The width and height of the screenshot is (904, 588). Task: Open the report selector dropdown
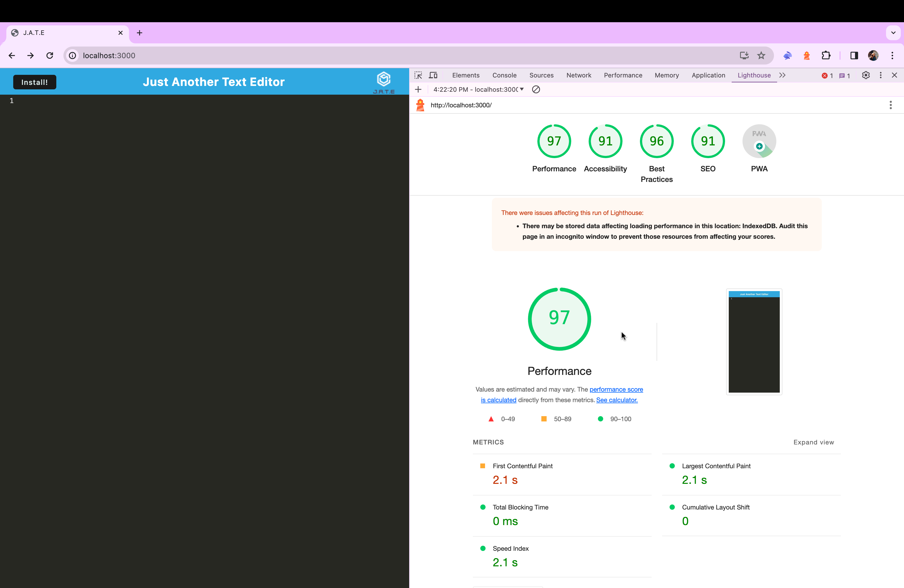coord(479,90)
